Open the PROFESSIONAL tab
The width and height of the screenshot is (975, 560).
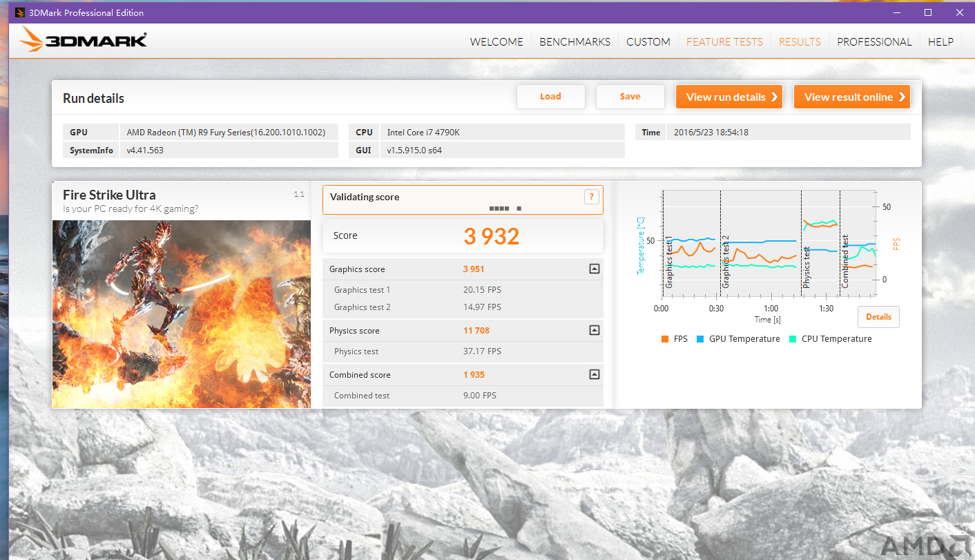tap(874, 42)
